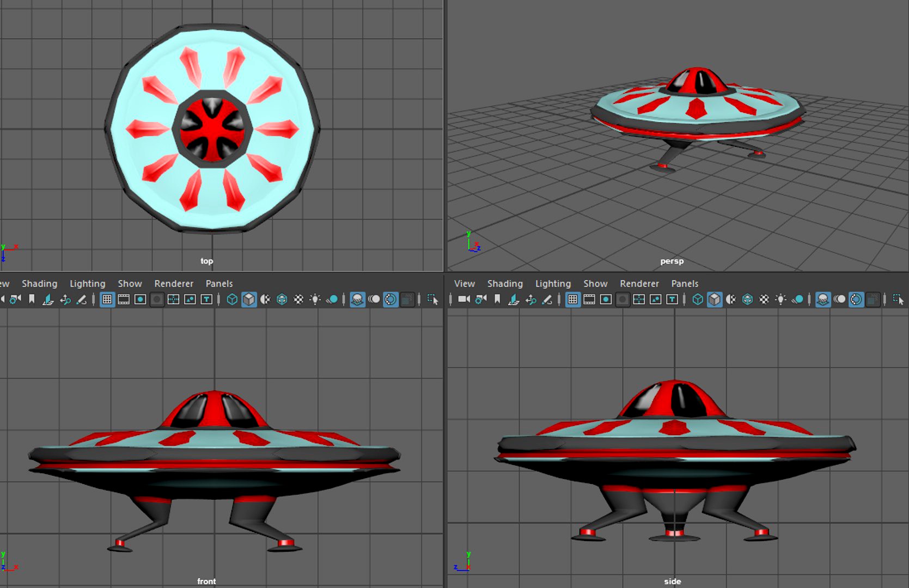Toggle Screen Space Ambient Occlusion in side panel
The image size is (909, 588).
(x=823, y=299)
